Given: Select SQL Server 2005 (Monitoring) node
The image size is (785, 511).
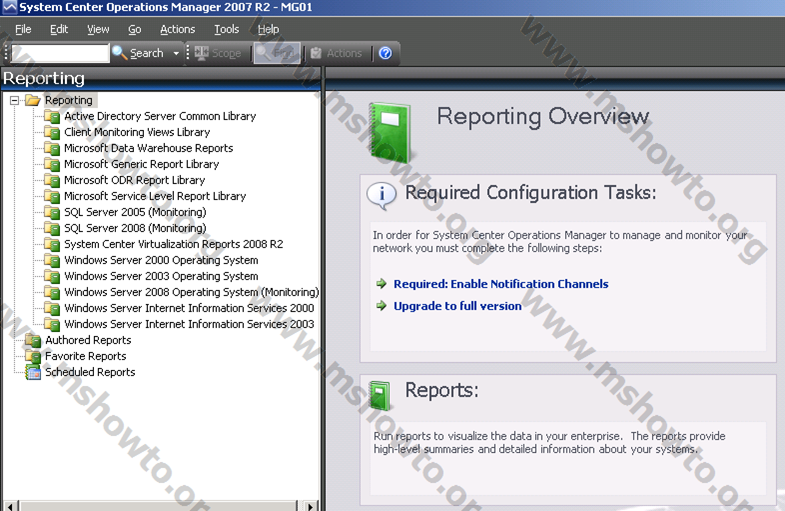Looking at the screenshot, I should (x=135, y=212).
